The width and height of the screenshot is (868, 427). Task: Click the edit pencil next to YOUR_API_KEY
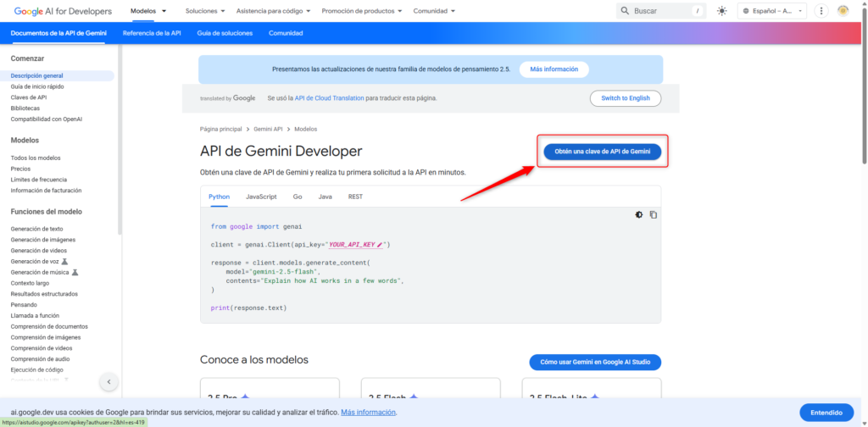tap(379, 245)
